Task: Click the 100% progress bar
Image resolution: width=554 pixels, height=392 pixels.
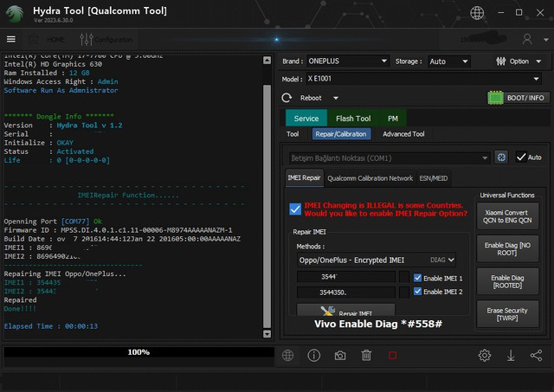Action: [138, 352]
